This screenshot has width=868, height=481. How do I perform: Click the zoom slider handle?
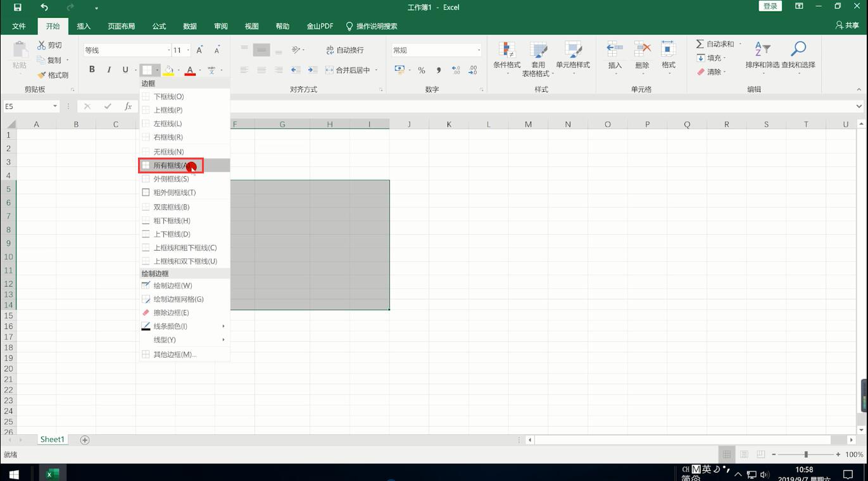805,454
